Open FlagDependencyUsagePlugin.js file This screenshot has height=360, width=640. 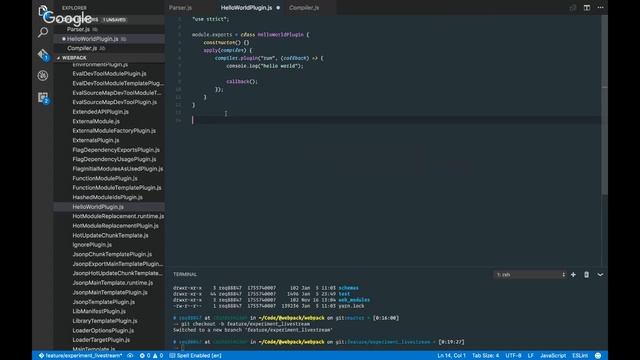click(x=114, y=159)
